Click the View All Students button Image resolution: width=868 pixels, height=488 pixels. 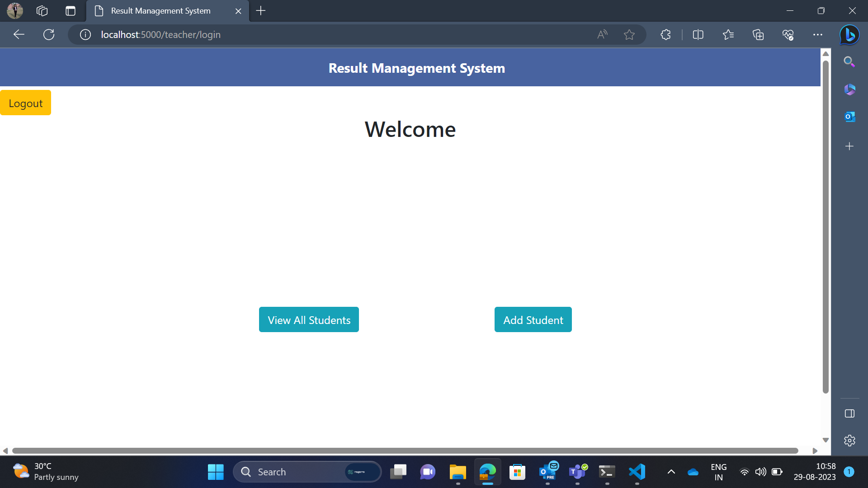coord(309,320)
